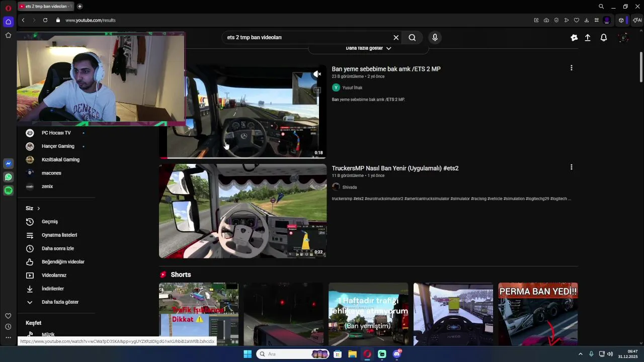Image resolution: width=644 pixels, height=362 pixels.
Task: Open WhatsApp in the Opera sidebar
Action: [x=8, y=177]
